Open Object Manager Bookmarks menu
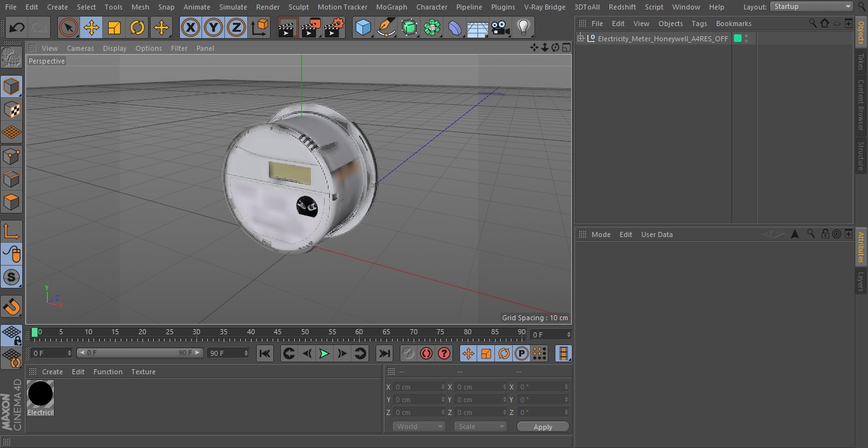 733,24
